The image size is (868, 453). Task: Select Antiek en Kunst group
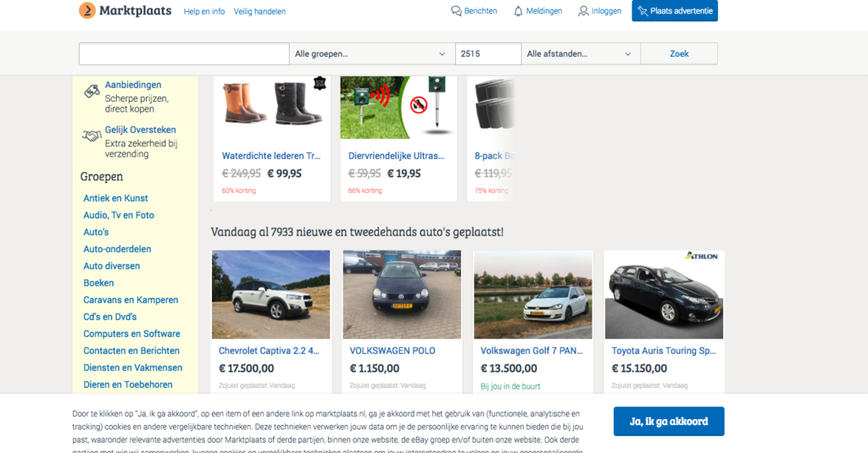click(x=115, y=198)
